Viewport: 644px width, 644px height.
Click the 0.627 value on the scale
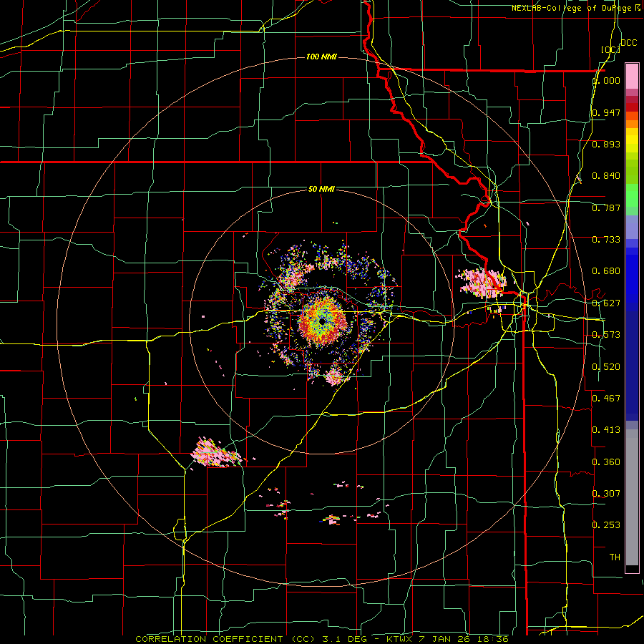[606, 303]
